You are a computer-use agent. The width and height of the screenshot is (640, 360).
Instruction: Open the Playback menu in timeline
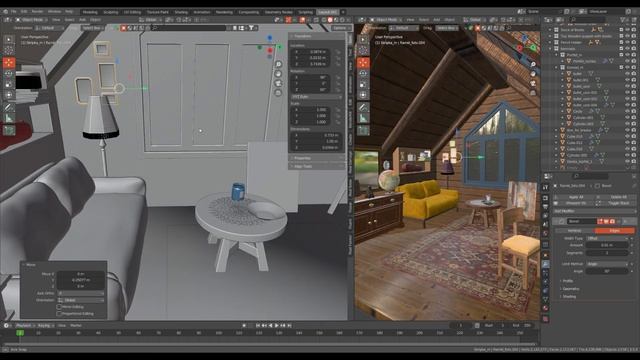25,326
